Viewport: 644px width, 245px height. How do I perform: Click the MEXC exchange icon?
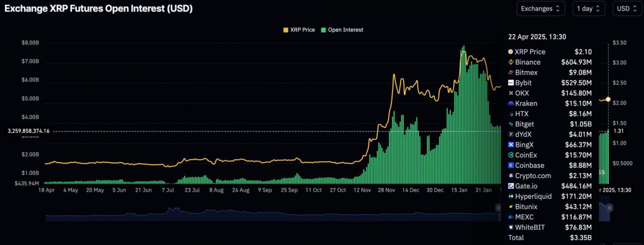510,217
